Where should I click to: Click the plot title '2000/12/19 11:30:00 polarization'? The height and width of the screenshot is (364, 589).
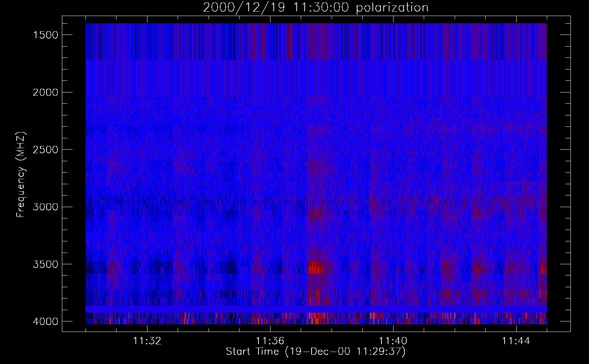(316, 8)
